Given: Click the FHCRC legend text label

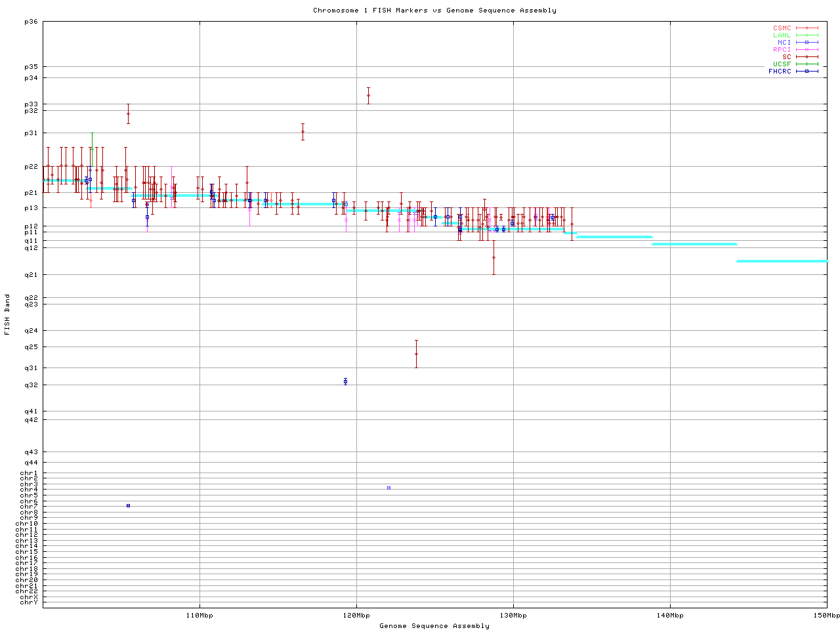Looking at the screenshot, I should (780, 72).
